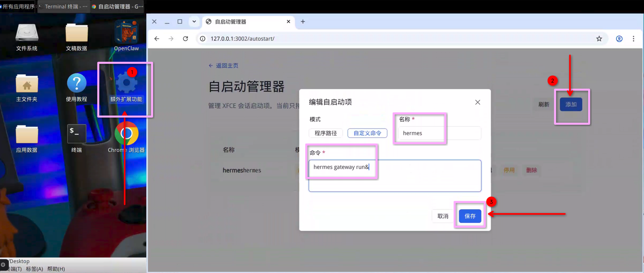The image size is (644, 273).
Task: Select the 程序路径 mode option
Action: [325, 133]
